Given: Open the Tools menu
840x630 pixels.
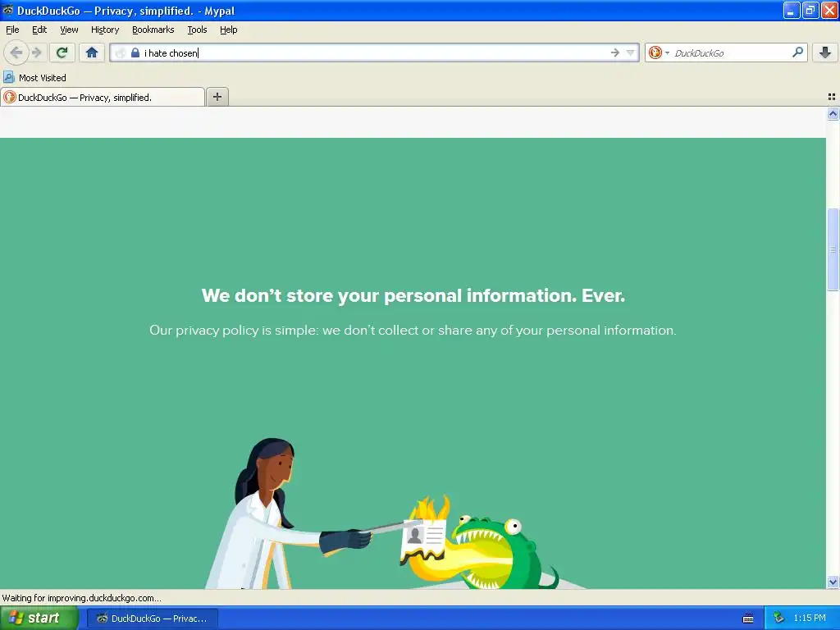Looking at the screenshot, I should tap(197, 30).
